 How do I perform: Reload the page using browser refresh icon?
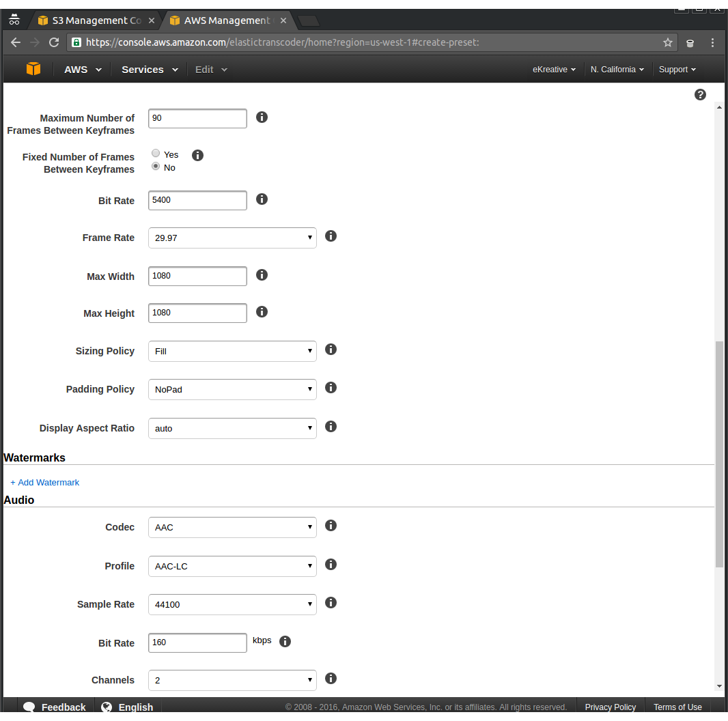[54, 42]
